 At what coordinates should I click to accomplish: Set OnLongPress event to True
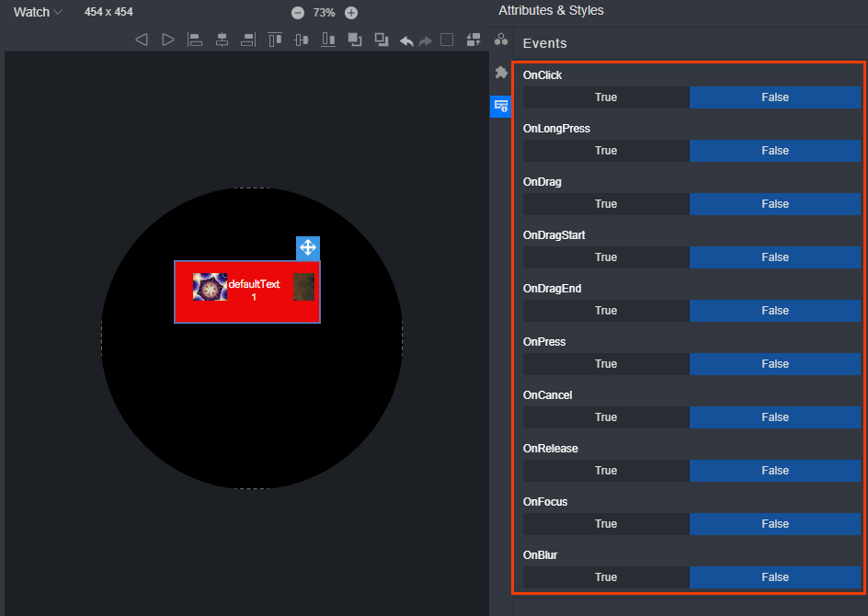[606, 151]
